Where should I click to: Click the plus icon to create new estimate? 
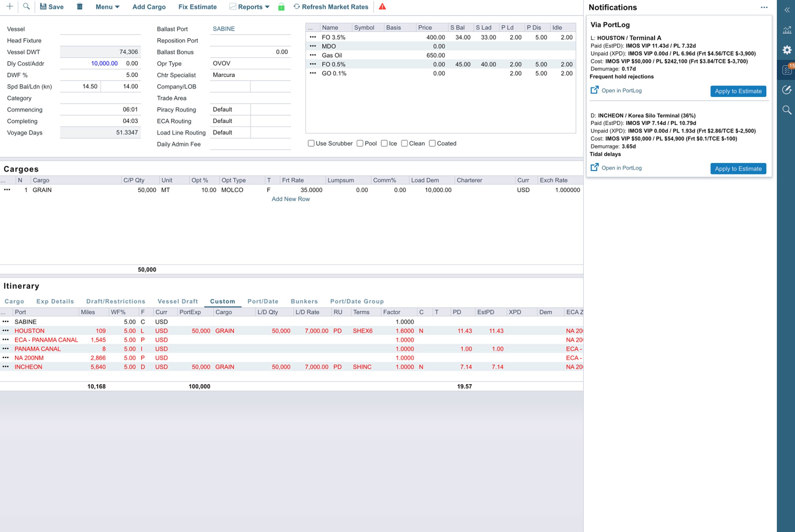[10, 6]
